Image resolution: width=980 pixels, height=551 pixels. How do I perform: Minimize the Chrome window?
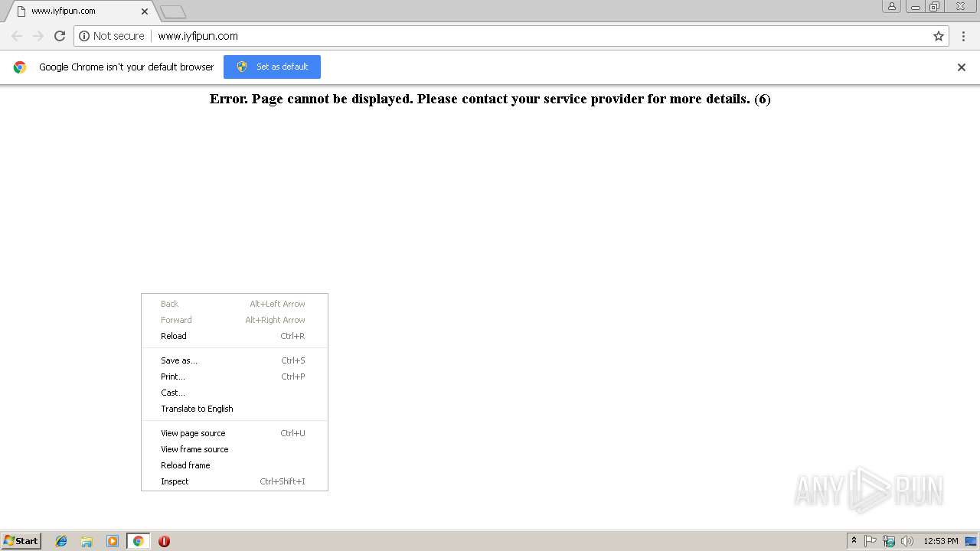tap(916, 6)
